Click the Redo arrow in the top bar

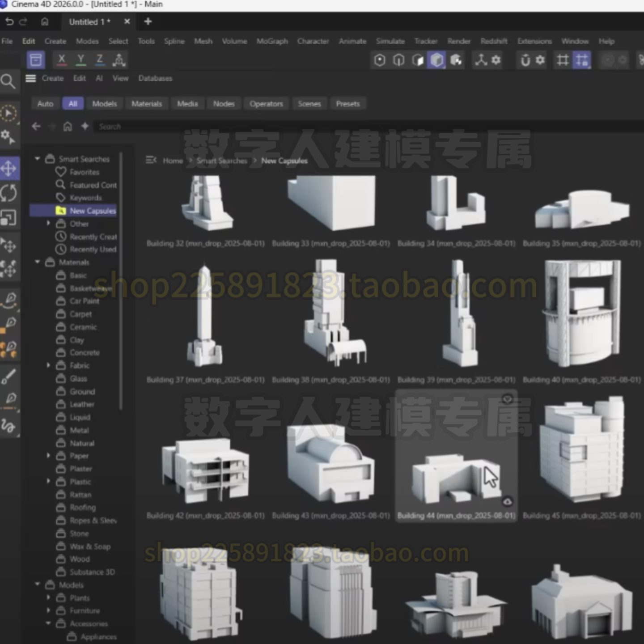(23, 21)
